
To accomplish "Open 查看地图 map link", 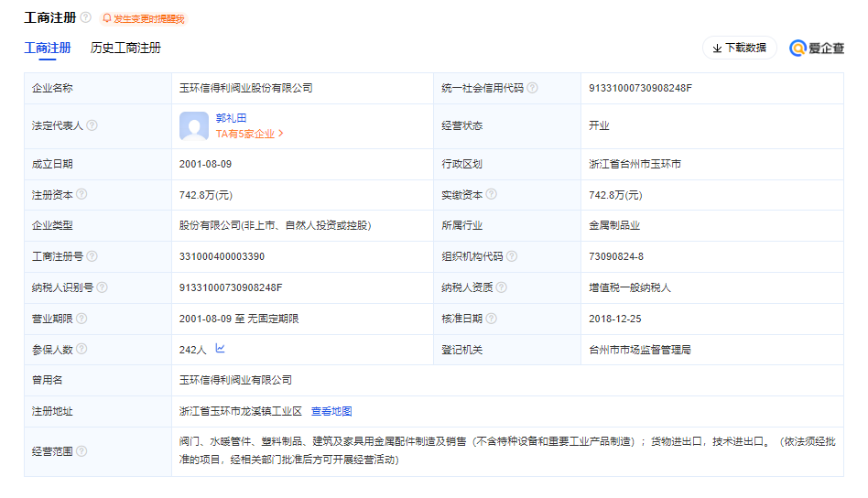I will click(x=331, y=411).
